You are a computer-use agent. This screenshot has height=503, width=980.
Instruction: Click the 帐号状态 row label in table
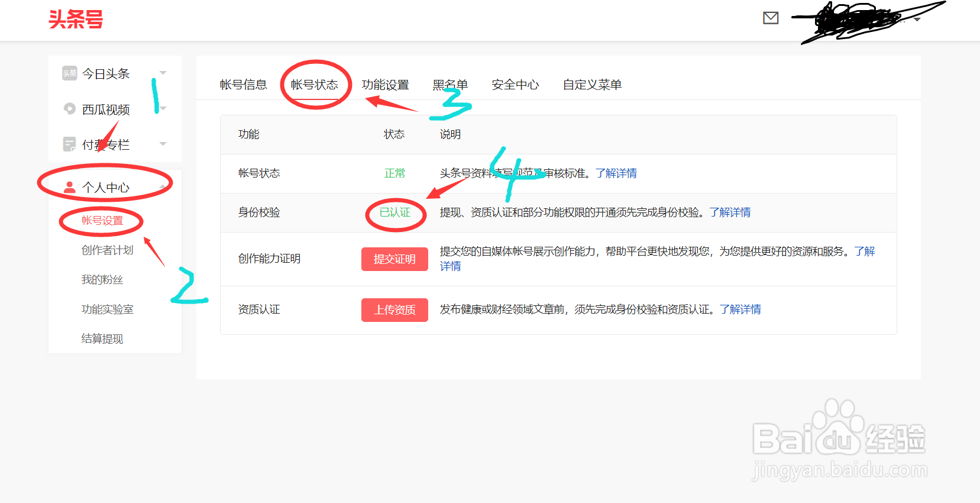click(x=259, y=173)
